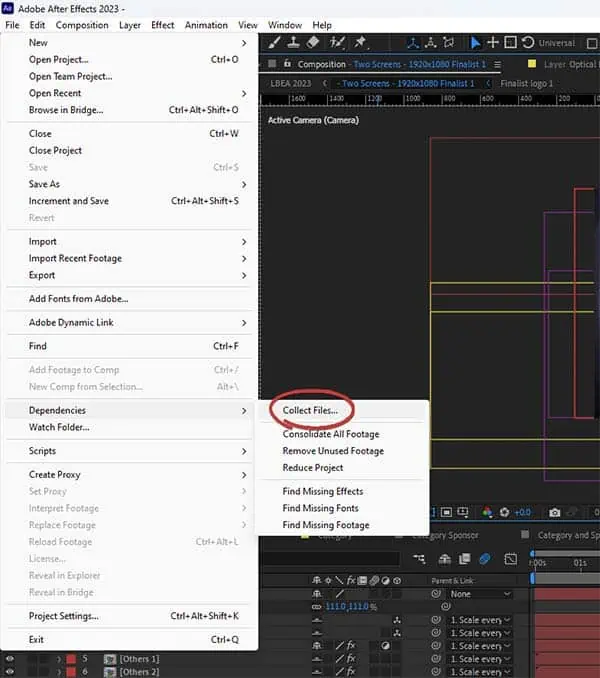Open Show Channel color icon

pyautogui.click(x=487, y=512)
